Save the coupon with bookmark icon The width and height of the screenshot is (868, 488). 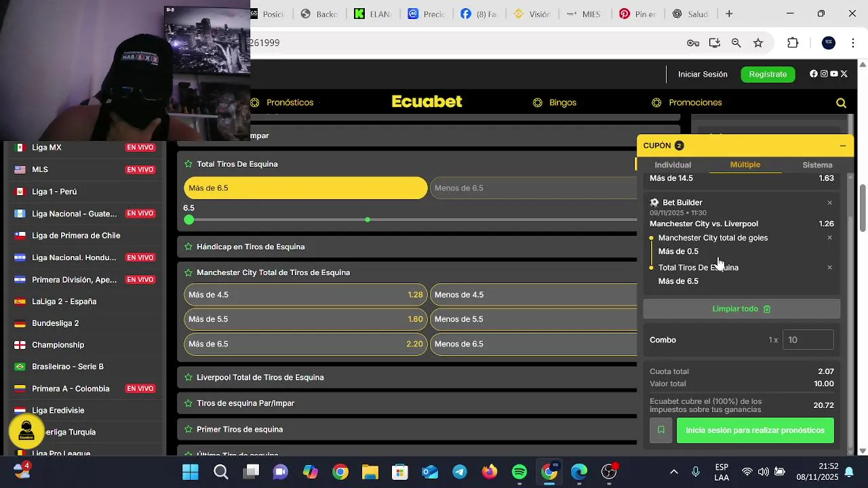(661, 430)
